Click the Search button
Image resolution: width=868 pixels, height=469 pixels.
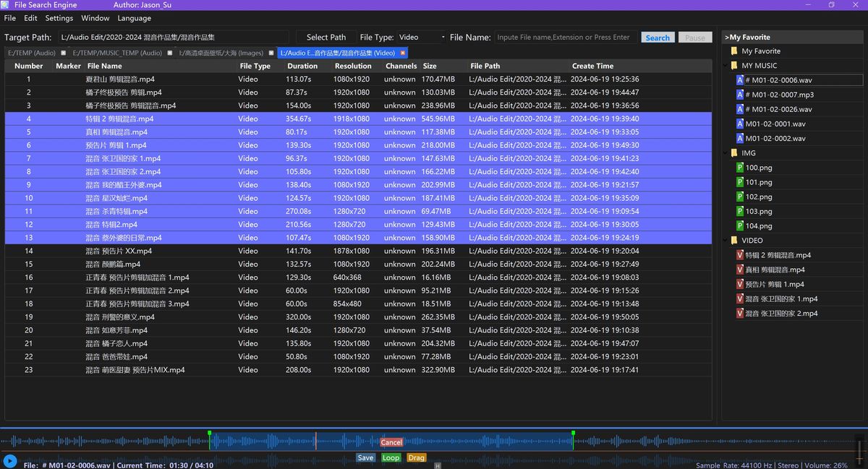pos(658,36)
